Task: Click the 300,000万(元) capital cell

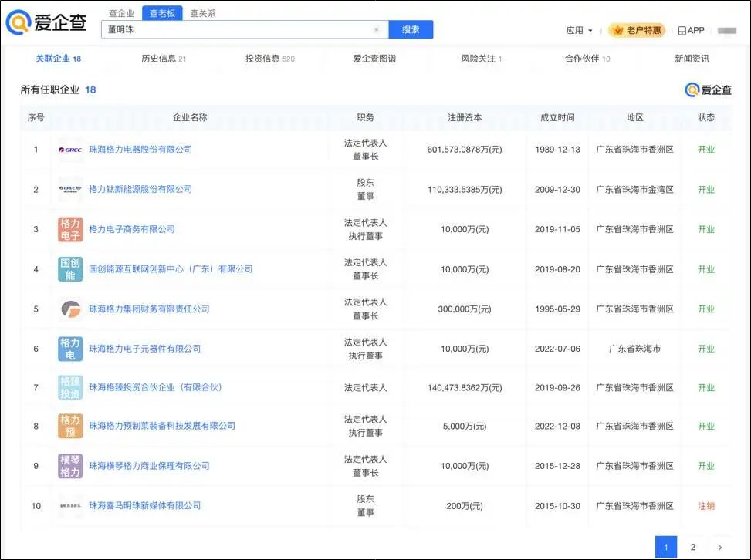Action: [465, 309]
